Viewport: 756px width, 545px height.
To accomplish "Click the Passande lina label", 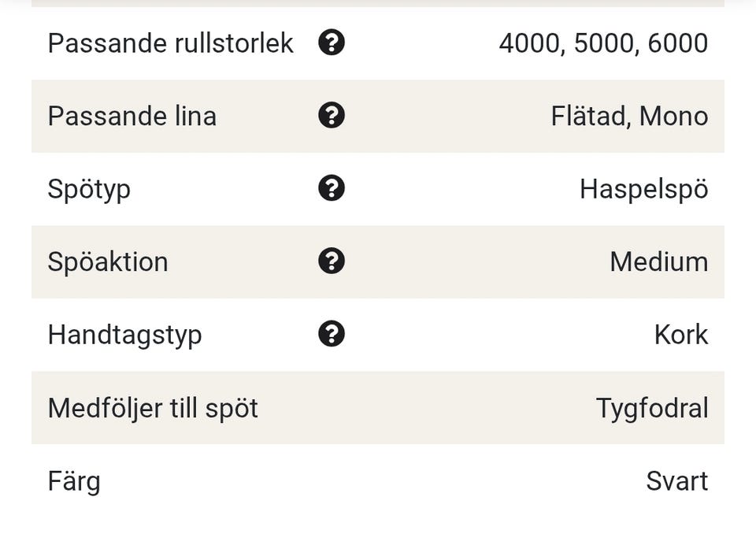I will tap(132, 117).
